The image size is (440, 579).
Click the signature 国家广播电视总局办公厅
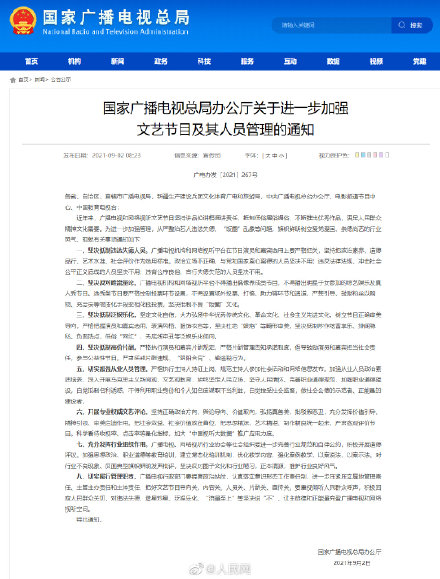tap(350, 552)
